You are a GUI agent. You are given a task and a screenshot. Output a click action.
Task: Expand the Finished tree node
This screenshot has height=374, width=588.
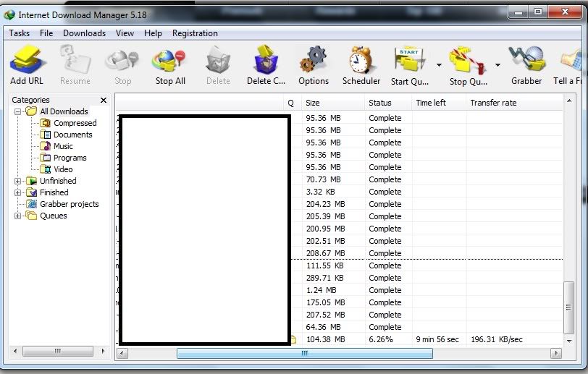tap(17, 192)
